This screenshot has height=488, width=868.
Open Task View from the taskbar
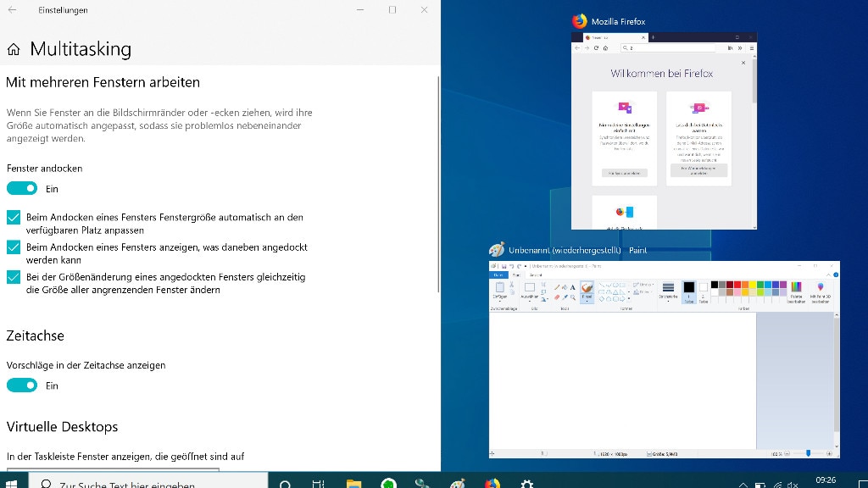pos(318,484)
